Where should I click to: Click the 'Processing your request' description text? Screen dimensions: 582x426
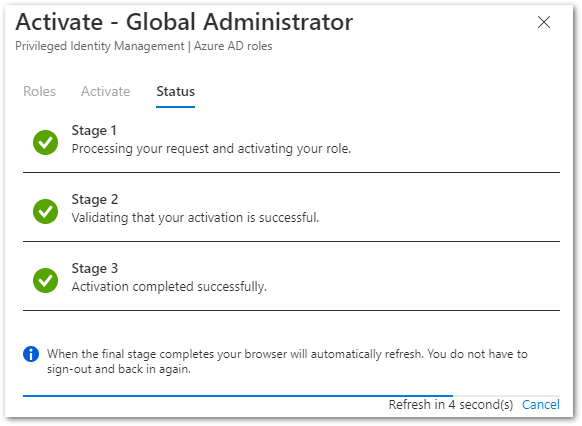tap(211, 149)
